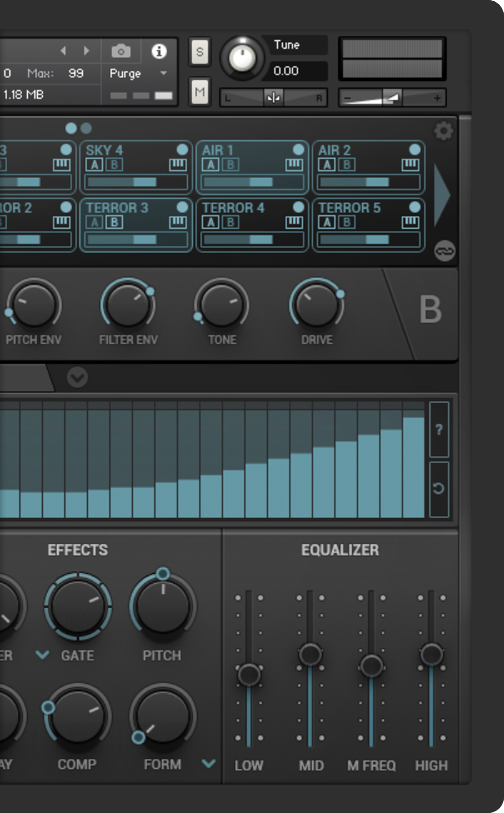Click the next preset arrow
Screen dimensions: 504x813
[86, 51]
